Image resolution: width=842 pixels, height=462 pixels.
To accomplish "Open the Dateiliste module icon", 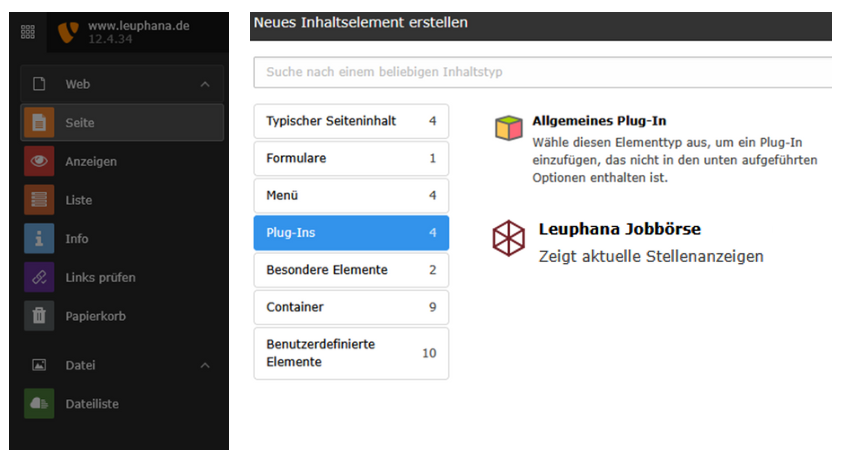I will pyautogui.click(x=39, y=404).
